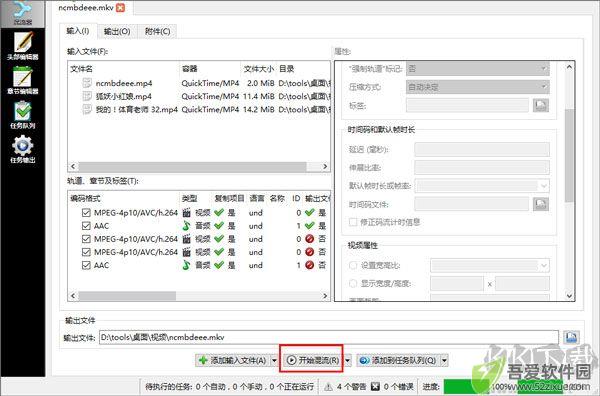Viewport: 600px width, 396px height.
Task: Click file icon beside ncmbdeee.mp4
Action: 87,83
